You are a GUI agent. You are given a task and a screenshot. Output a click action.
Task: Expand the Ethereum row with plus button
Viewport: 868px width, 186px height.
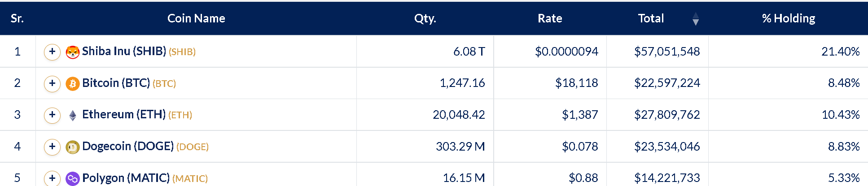pos(52,115)
